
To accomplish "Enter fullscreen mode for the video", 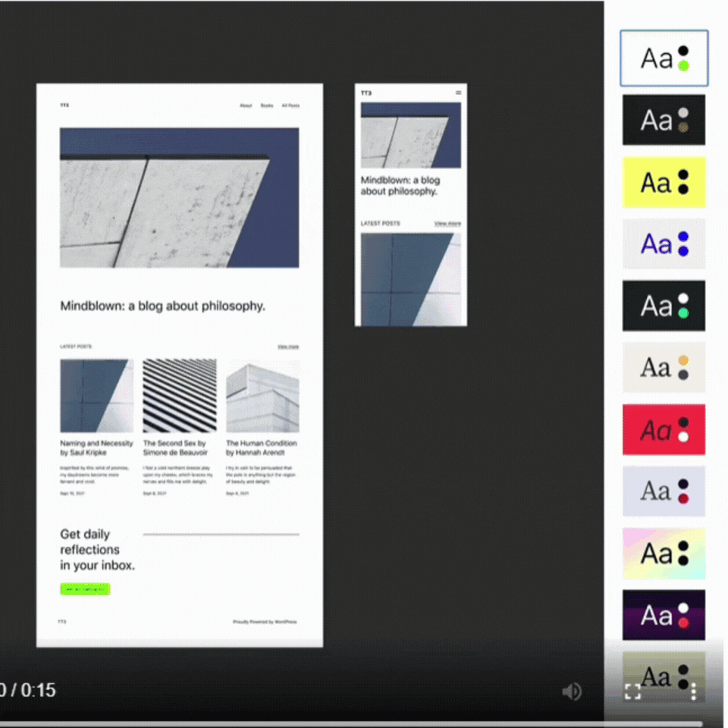I will (x=632, y=691).
